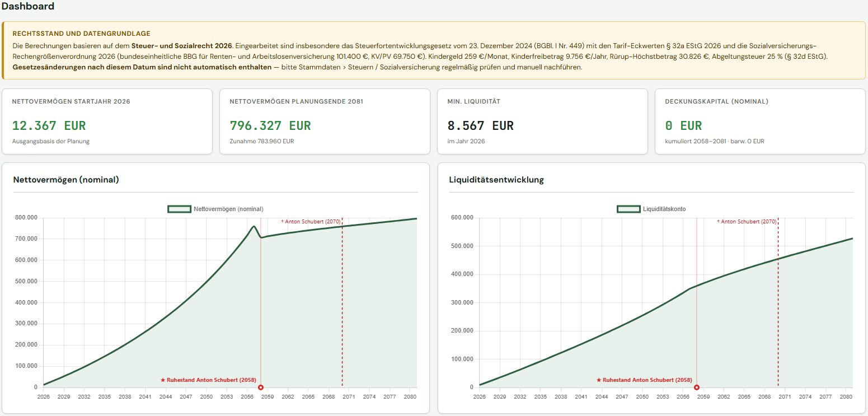Image resolution: width=868 pixels, height=416 pixels.
Task: Click the bold Steuer- und Sozialrecht 2026 text
Action: 181,45
